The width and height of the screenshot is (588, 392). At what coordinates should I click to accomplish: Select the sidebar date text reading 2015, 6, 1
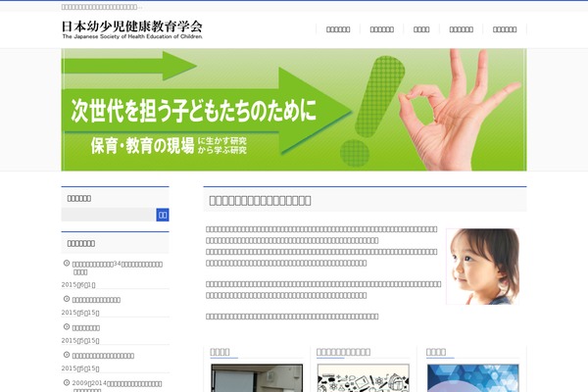tap(78, 285)
